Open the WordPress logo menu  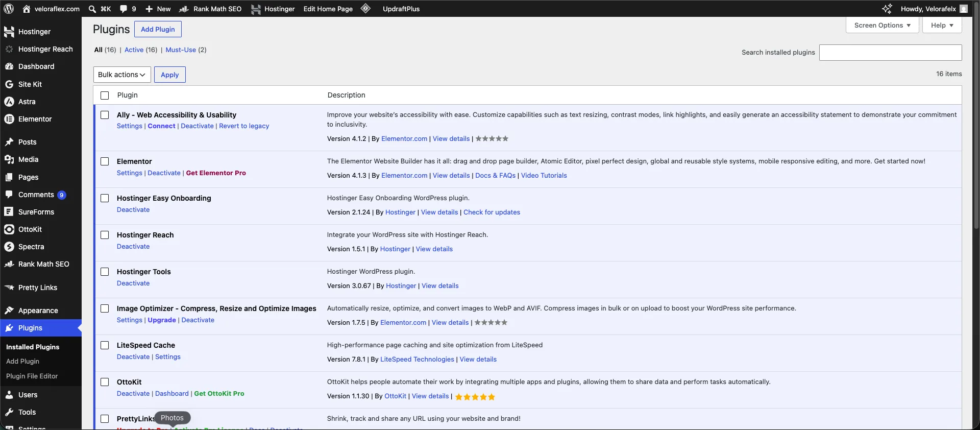9,9
